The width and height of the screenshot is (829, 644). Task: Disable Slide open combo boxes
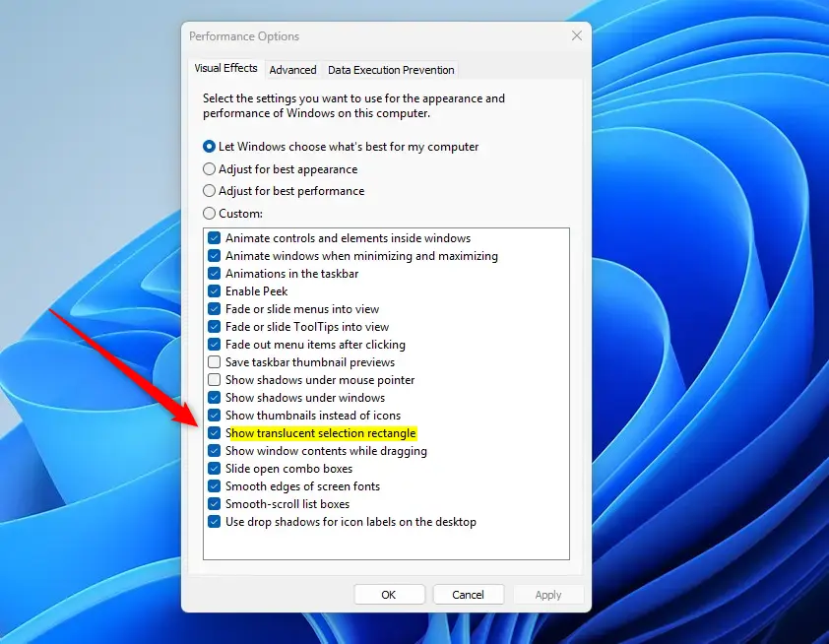pyautogui.click(x=214, y=469)
